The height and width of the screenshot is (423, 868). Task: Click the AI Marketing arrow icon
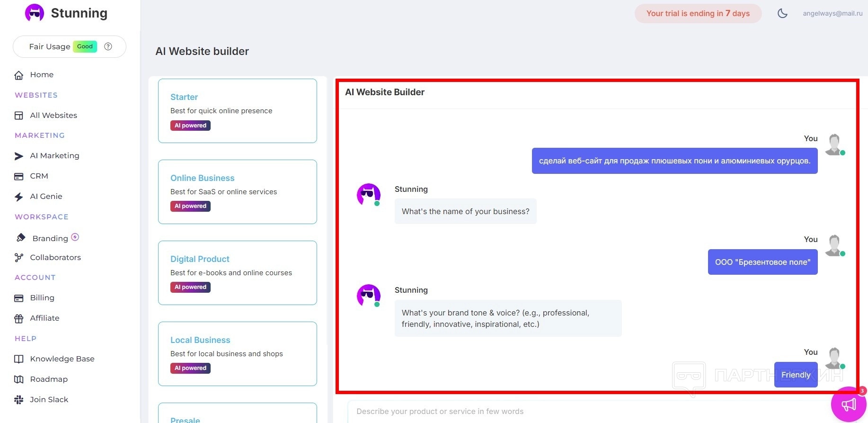(x=19, y=156)
